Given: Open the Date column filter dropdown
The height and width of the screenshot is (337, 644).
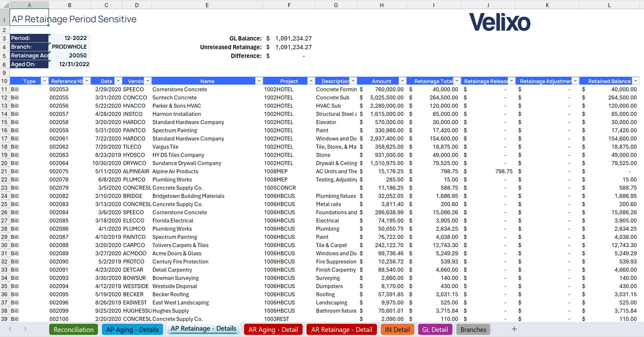Looking at the screenshot, I should [x=118, y=81].
